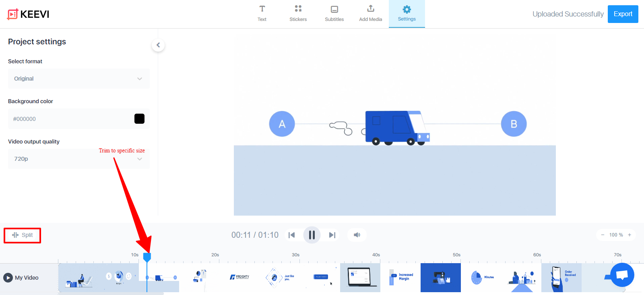Skip to next frame button
644x295 pixels.
(332, 235)
